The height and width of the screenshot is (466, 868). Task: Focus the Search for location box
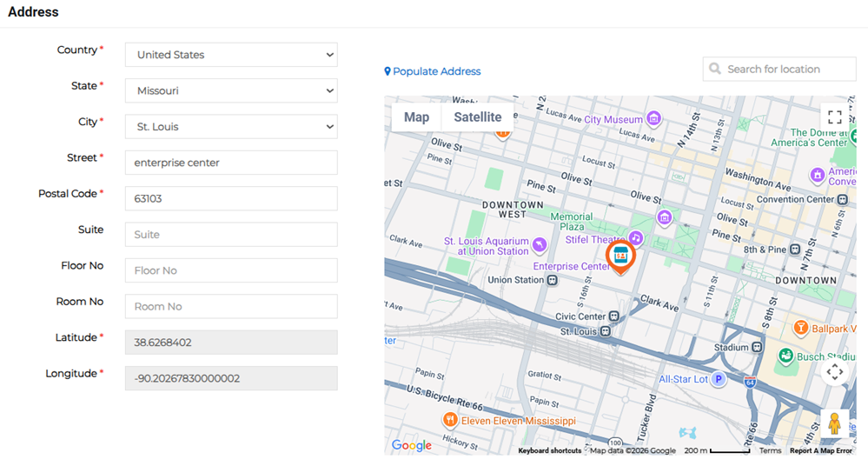(x=779, y=70)
